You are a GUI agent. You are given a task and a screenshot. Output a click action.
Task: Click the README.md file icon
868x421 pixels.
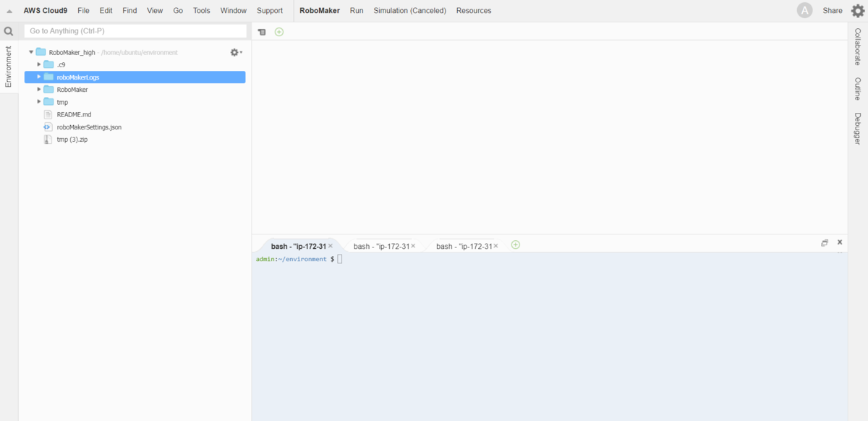48,114
